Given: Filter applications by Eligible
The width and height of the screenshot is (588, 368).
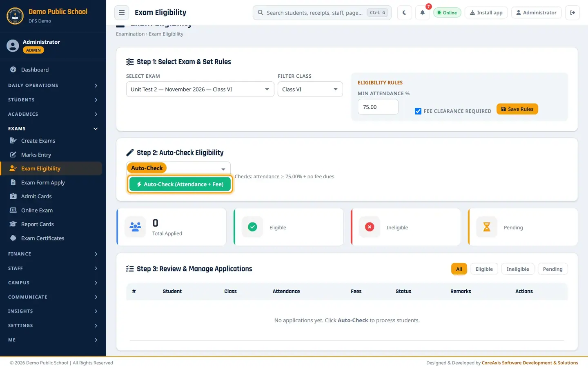Looking at the screenshot, I should (484, 269).
